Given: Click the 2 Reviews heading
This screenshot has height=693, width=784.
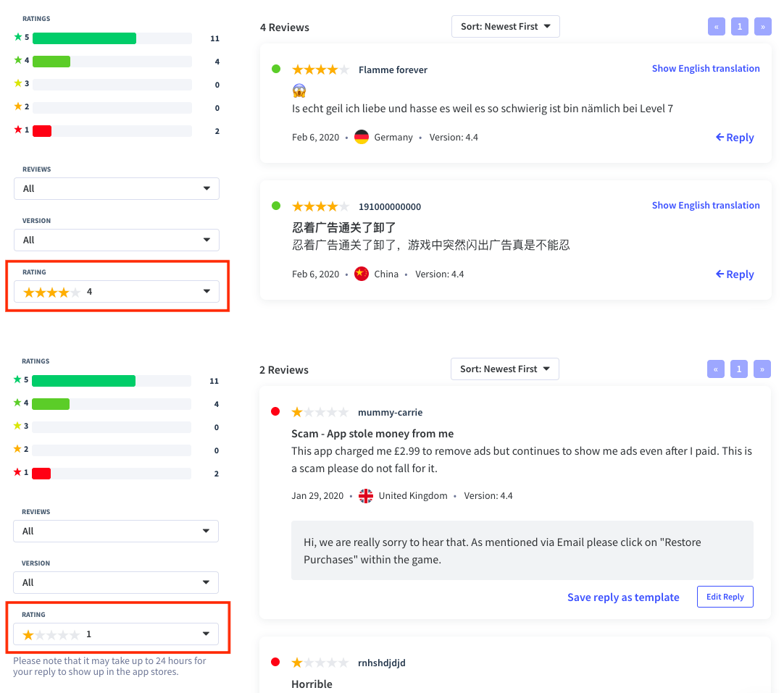Looking at the screenshot, I should pos(284,370).
